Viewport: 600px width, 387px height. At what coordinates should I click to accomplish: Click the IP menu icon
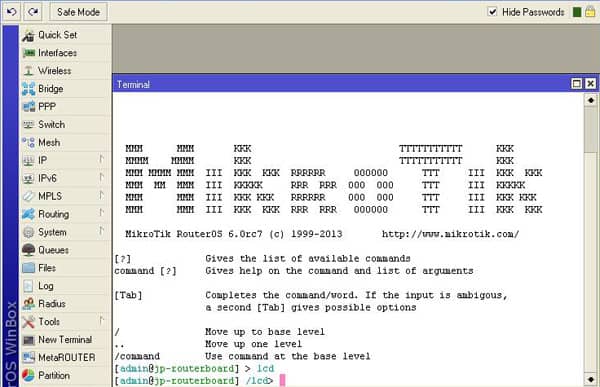pyautogui.click(x=28, y=160)
